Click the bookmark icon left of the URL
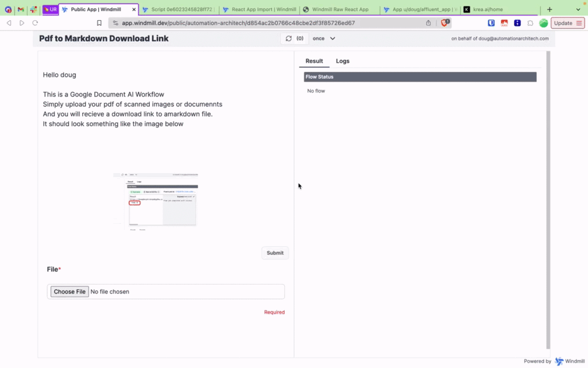588x368 pixels. [99, 23]
